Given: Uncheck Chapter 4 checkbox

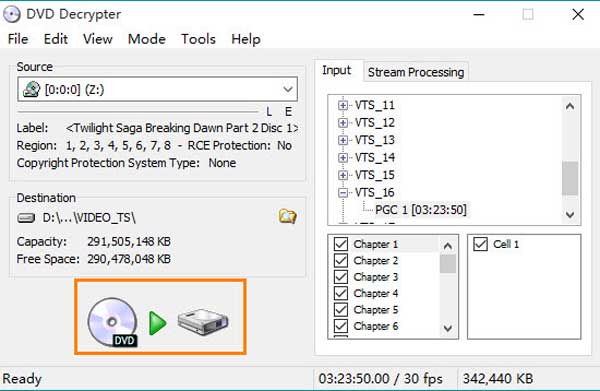Looking at the screenshot, I should [x=341, y=293].
